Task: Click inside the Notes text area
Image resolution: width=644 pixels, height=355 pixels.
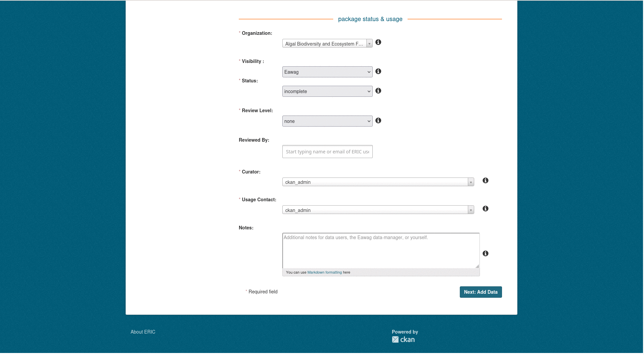Action: tap(381, 251)
